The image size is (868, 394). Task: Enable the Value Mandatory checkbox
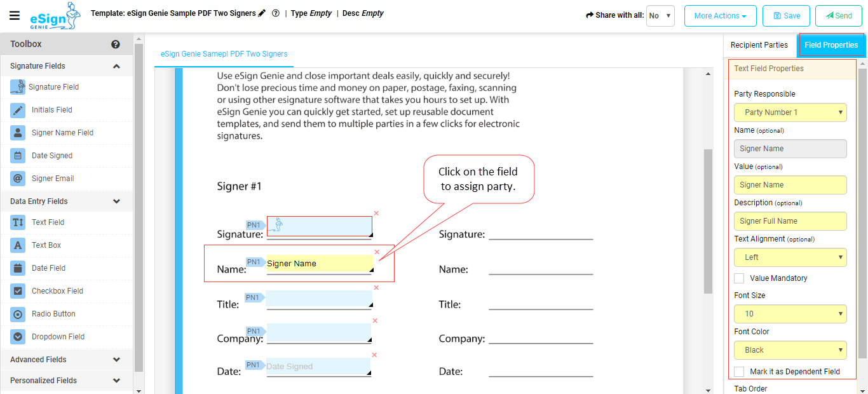739,278
